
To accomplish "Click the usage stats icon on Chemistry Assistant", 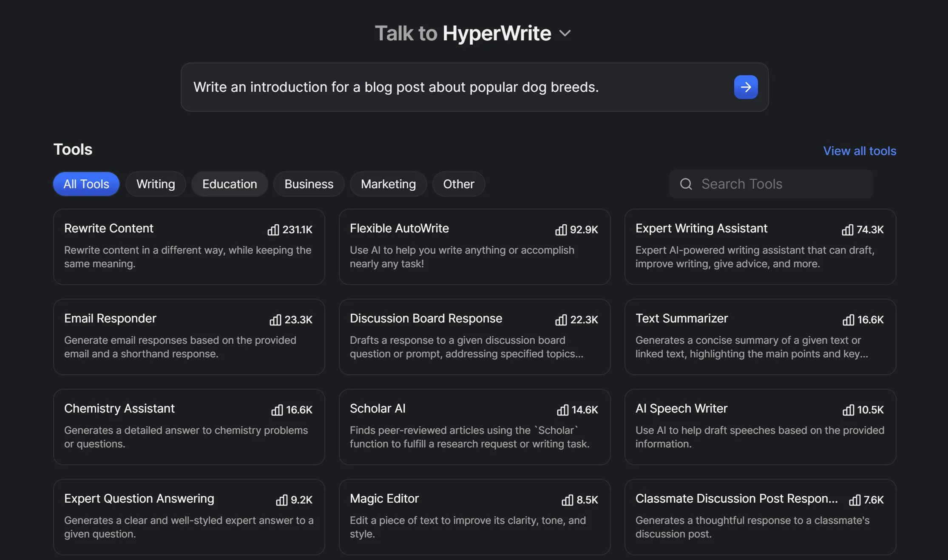I will tap(277, 410).
